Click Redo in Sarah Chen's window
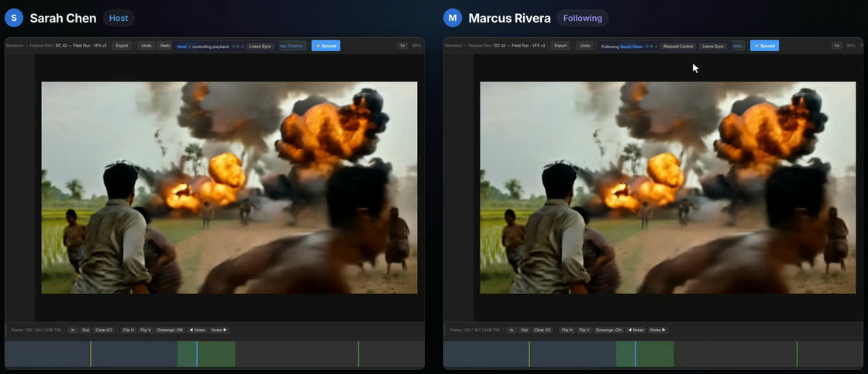This screenshot has height=374, width=868. click(x=165, y=46)
